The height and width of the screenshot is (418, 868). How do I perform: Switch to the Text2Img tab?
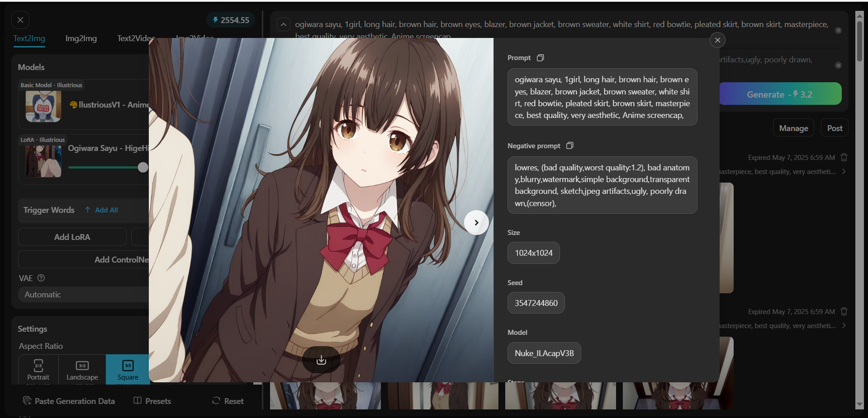coord(29,38)
